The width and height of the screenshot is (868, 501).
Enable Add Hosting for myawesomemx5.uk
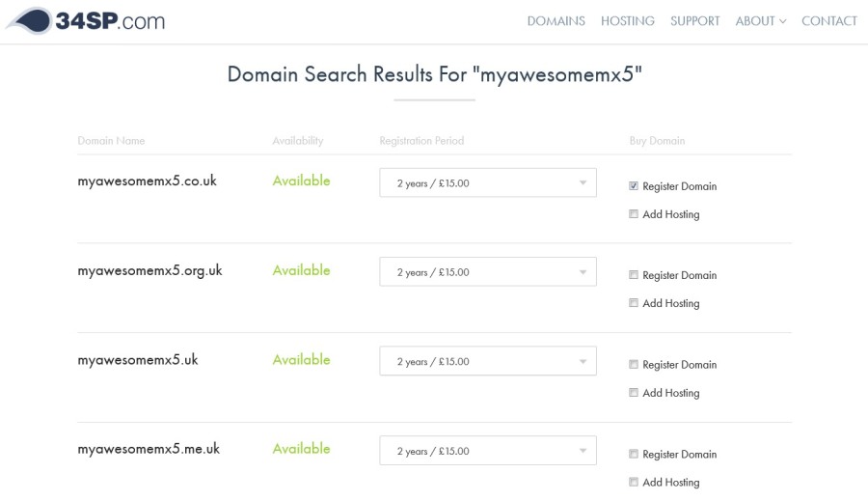[x=634, y=392]
